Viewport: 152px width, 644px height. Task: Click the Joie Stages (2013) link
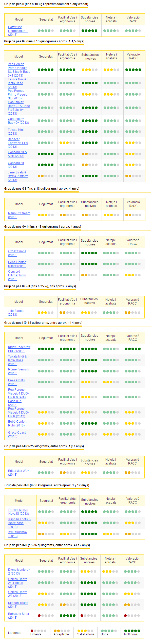[16, 313]
